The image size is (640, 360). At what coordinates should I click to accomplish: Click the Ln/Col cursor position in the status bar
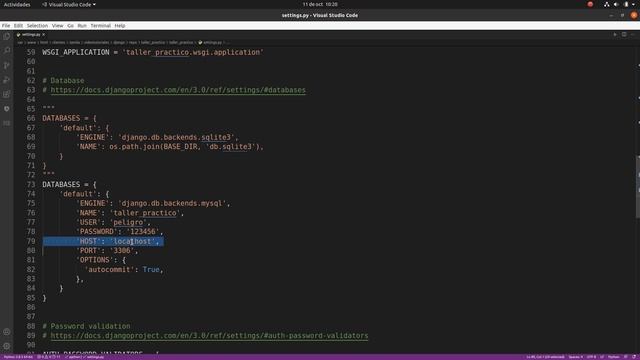click(545, 357)
